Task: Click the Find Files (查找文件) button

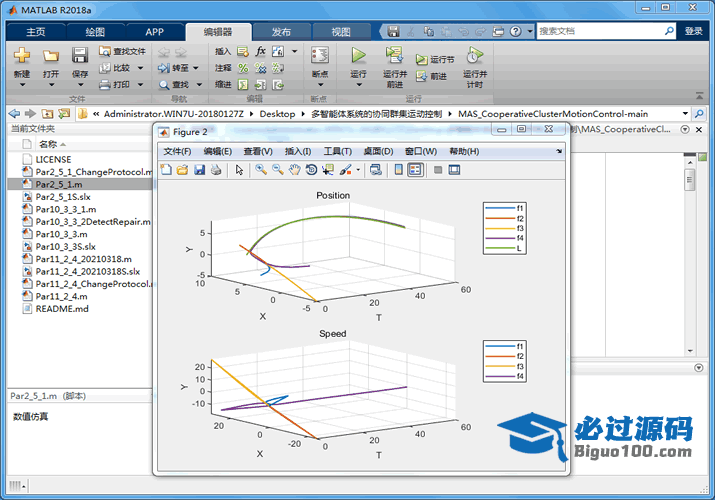Action: tap(122, 51)
